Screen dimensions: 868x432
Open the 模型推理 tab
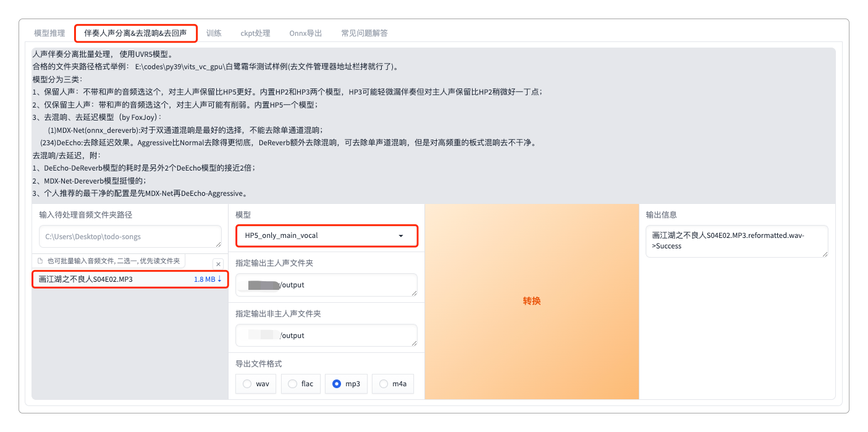[x=49, y=33]
